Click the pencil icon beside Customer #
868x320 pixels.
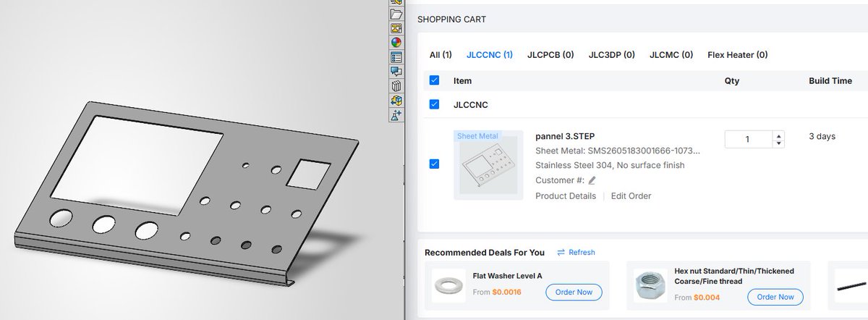[592, 180]
